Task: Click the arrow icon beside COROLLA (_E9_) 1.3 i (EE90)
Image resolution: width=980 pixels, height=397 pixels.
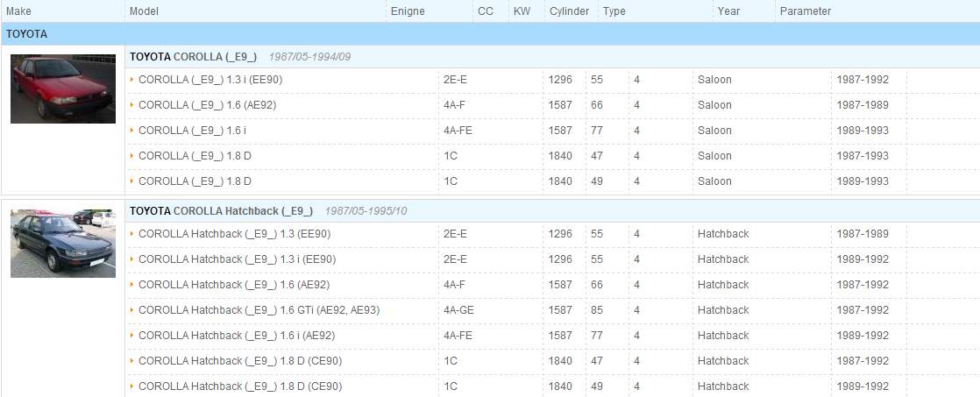Action: pos(132,80)
